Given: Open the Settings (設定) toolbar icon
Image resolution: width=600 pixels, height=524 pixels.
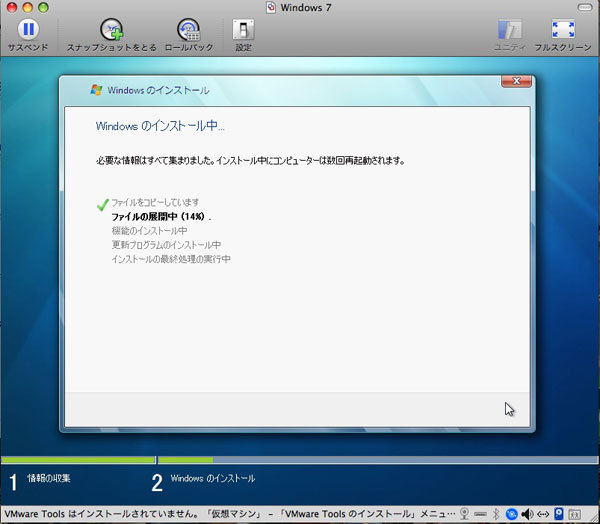Looking at the screenshot, I should coord(243,30).
